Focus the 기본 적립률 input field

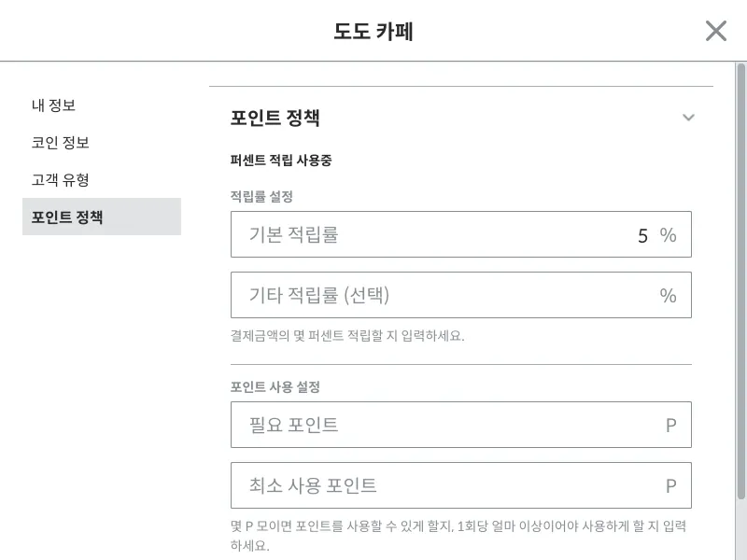[460, 234]
